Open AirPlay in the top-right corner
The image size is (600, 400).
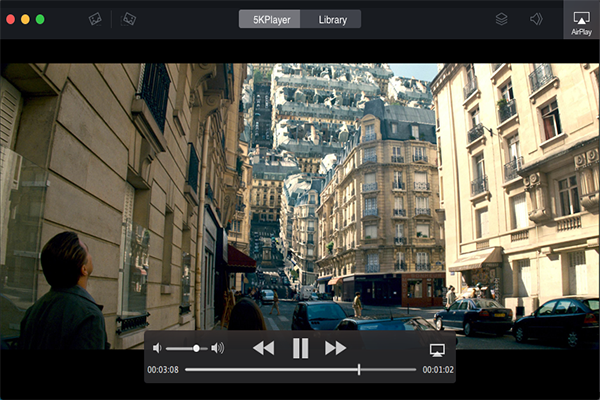581,20
